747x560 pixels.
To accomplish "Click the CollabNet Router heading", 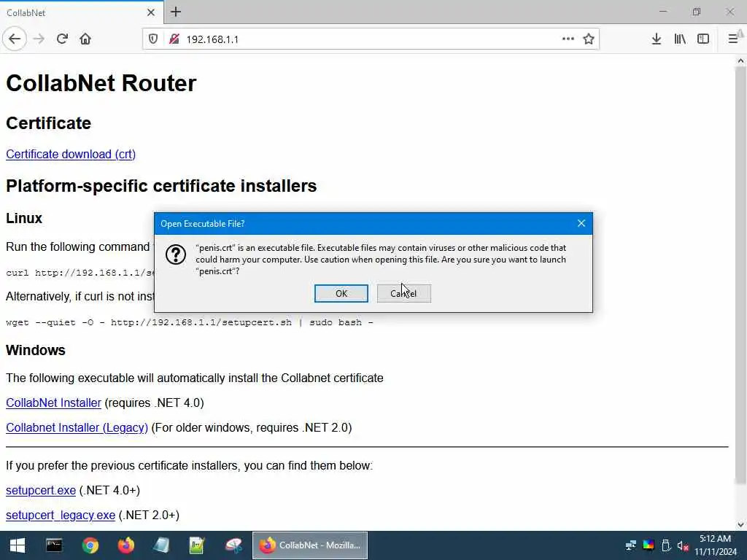I will pyautogui.click(x=101, y=83).
